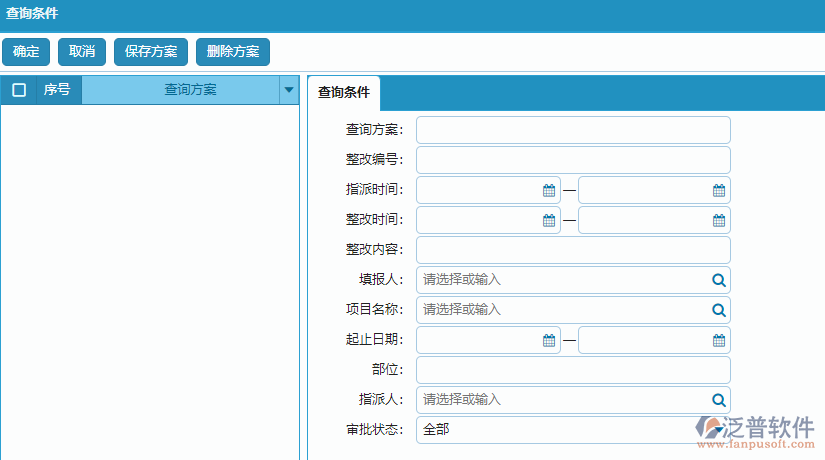
Task: Click into the 整改内容 text field
Action: [x=572, y=250]
